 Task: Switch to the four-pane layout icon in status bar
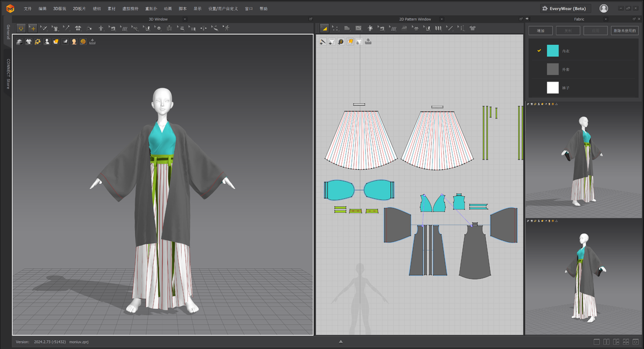pos(626,342)
